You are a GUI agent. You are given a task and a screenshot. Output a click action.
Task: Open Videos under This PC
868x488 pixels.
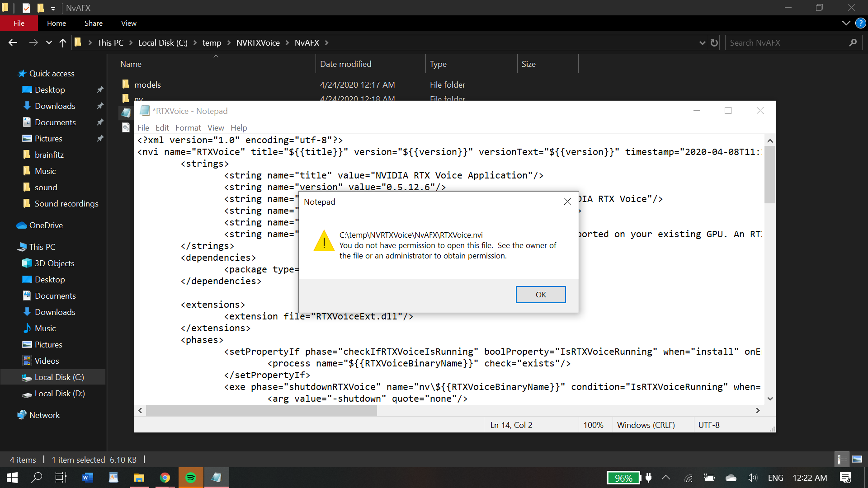(47, 361)
